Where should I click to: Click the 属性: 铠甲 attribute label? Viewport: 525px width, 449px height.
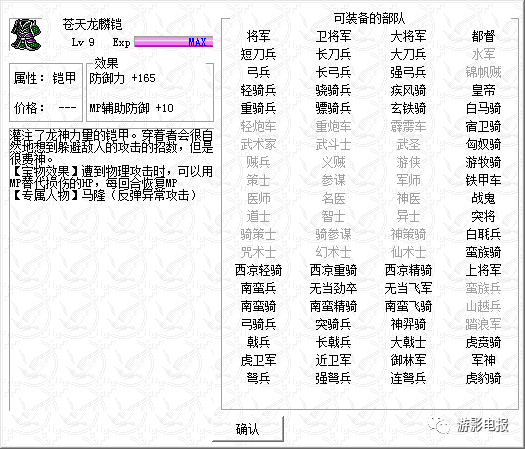45,78
